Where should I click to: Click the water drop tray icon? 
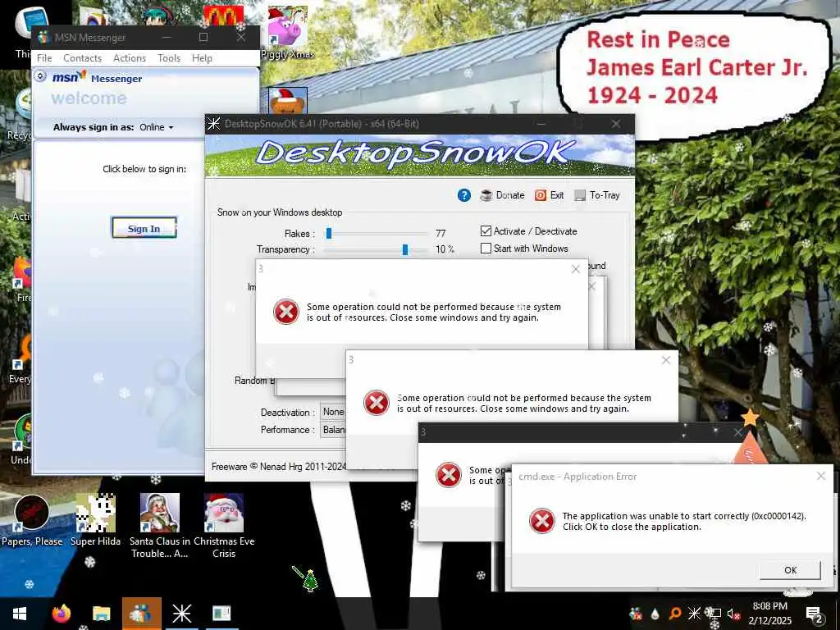[655, 614]
